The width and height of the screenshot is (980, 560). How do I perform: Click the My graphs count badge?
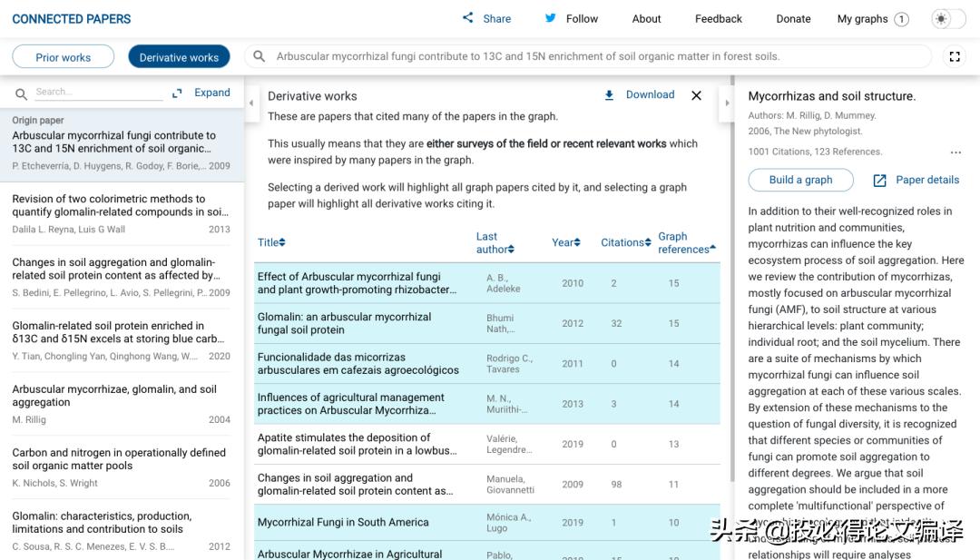tap(901, 19)
